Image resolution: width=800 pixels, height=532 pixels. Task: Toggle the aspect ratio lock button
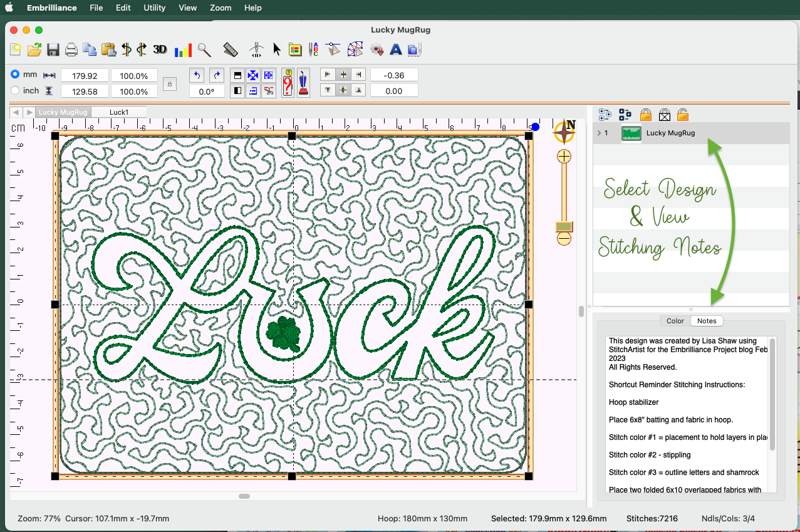(169, 83)
